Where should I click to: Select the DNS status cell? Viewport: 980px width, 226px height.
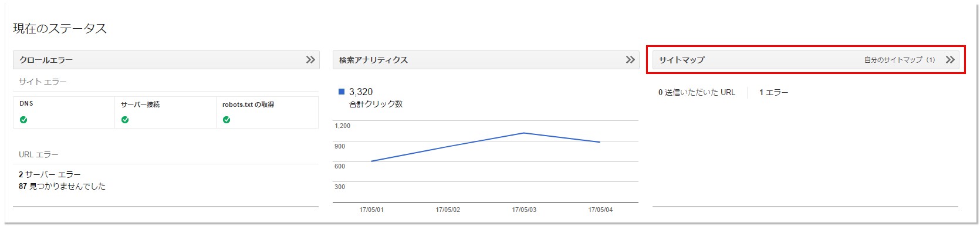tap(64, 112)
